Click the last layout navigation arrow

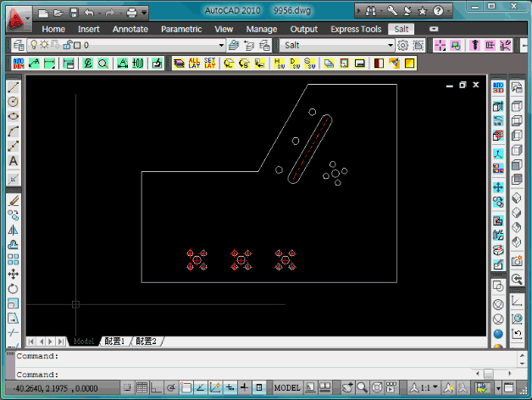point(61,342)
